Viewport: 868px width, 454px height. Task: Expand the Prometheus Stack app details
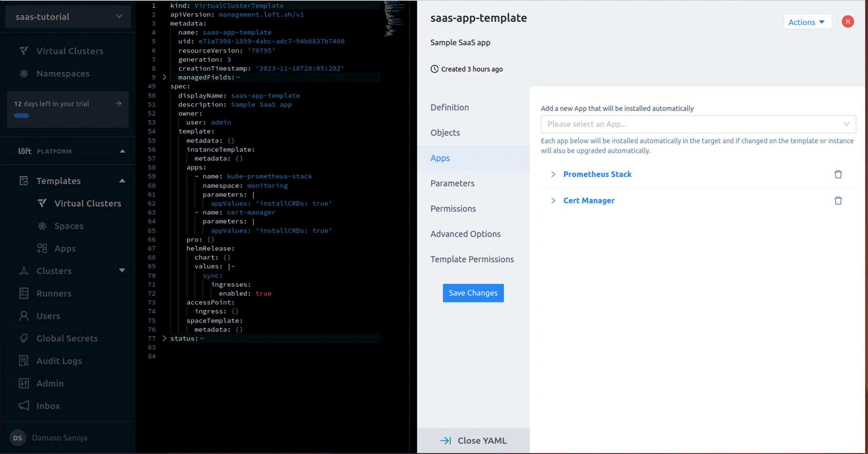pos(554,174)
